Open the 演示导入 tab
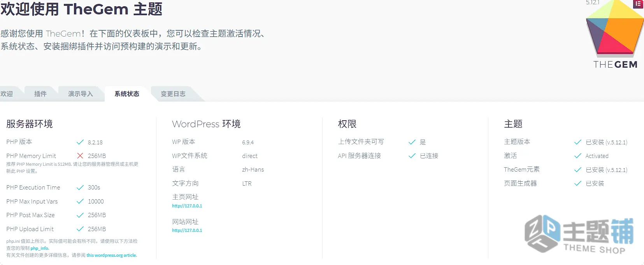Image resolution: width=644 pixels, height=265 pixels. tap(81, 94)
